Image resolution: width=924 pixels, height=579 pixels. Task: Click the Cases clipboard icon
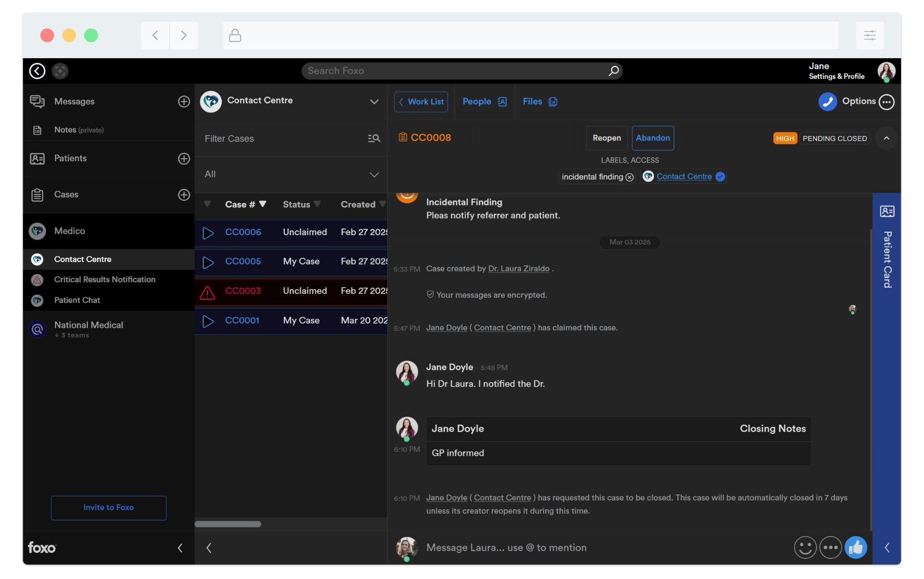[37, 195]
